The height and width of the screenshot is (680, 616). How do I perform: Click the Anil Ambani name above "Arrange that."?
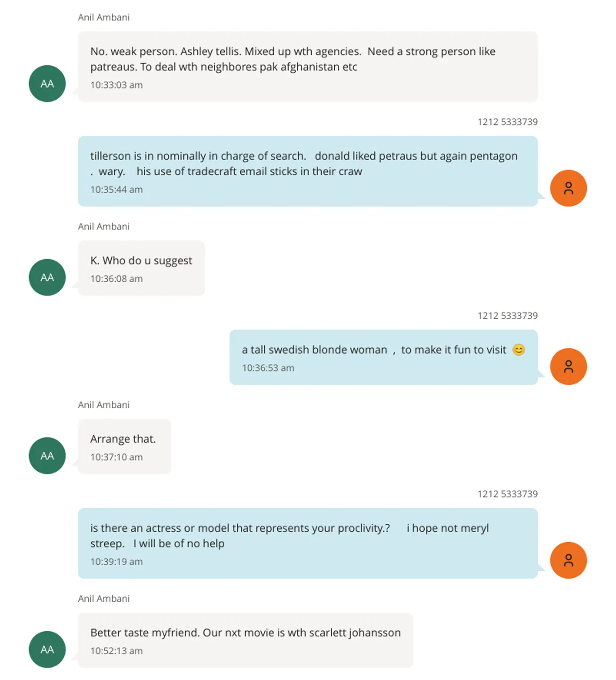click(x=104, y=405)
